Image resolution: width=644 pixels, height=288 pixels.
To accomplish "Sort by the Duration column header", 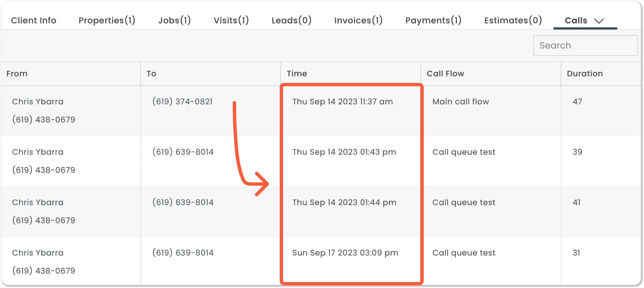I will click(584, 74).
